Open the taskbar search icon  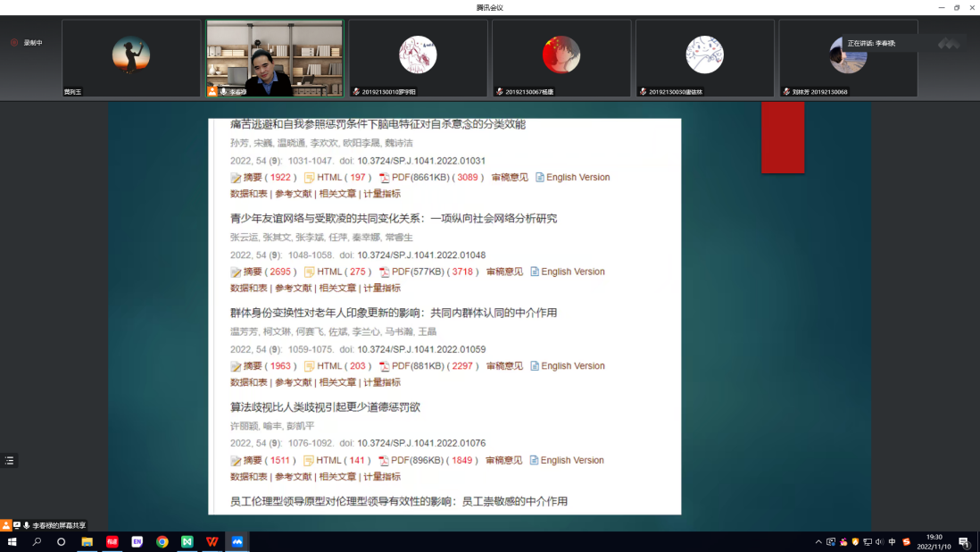pyautogui.click(x=37, y=541)
